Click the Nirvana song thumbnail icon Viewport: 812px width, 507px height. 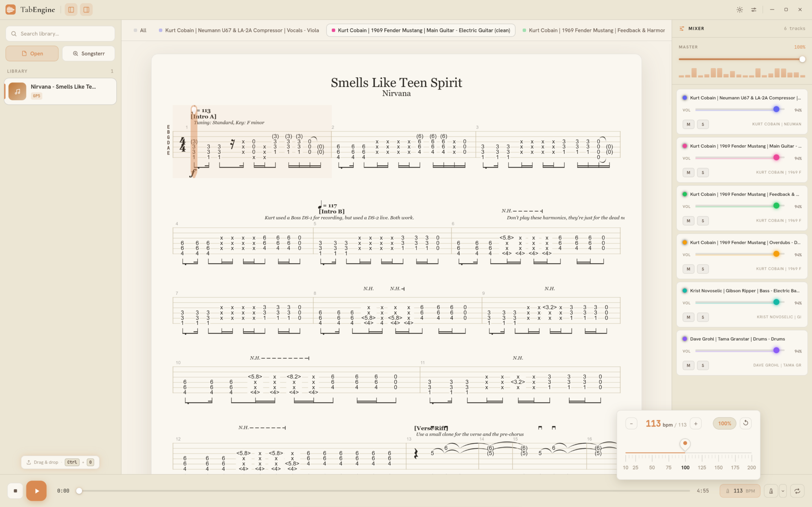coord(17,92)
